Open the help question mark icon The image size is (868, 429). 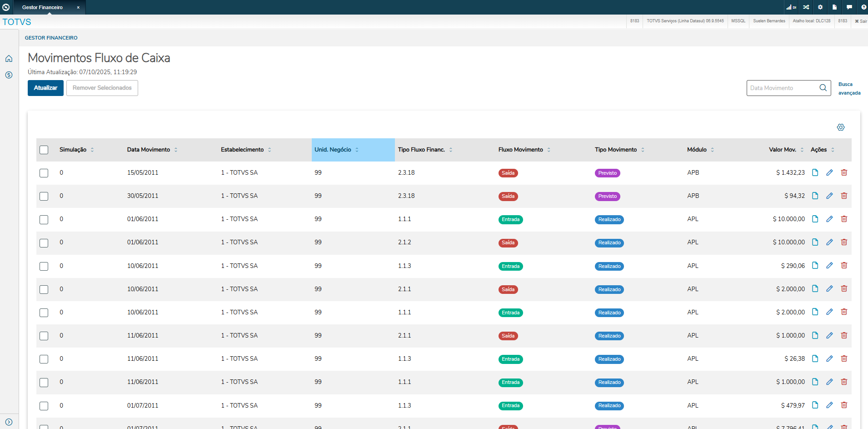[x=863, y=7]
